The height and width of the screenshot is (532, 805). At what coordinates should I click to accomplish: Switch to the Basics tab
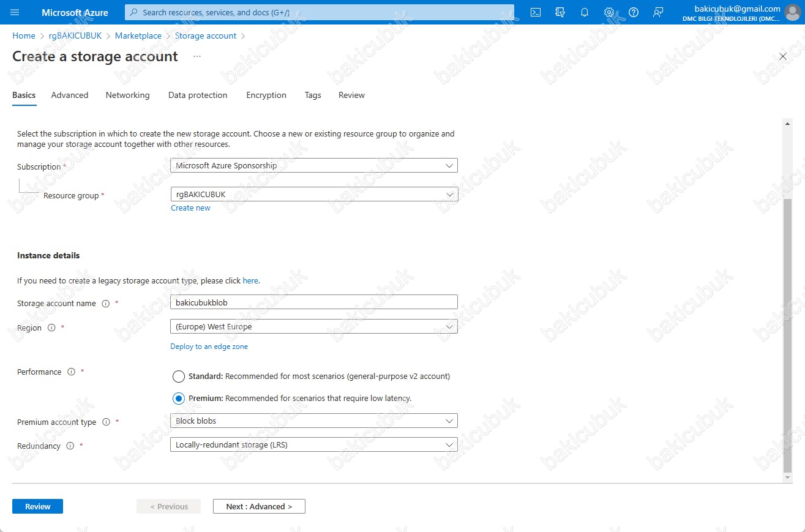tap(24, 95)
